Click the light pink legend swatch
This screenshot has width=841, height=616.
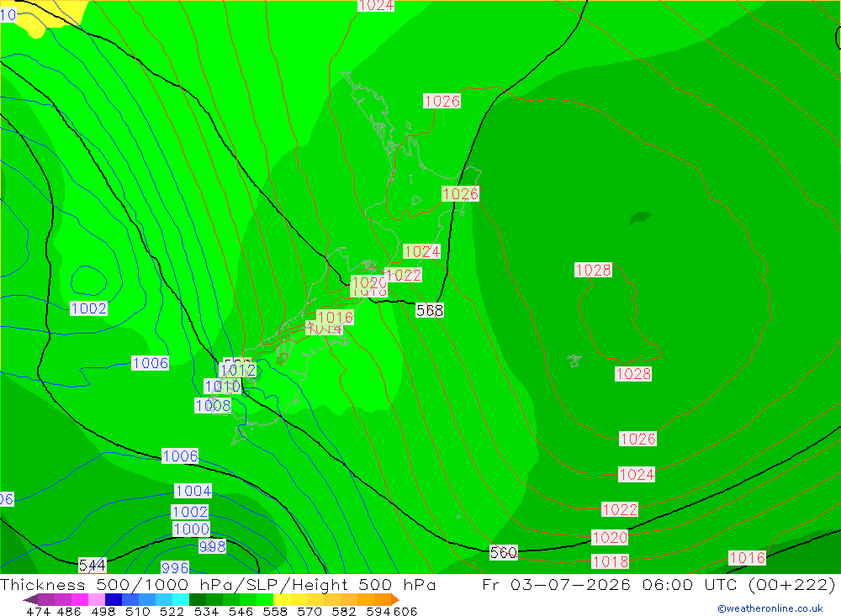coord(97,599)
